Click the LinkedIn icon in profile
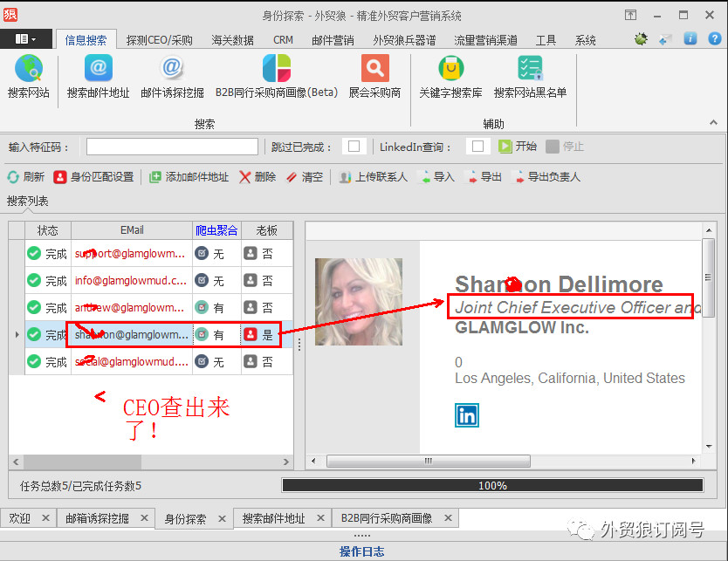728x561 pixels. 467,414
